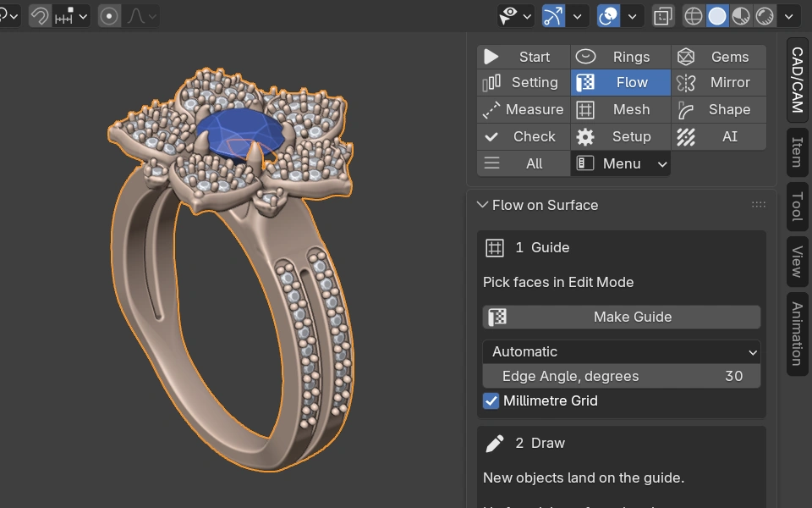Show All tools list

coord(524,163)
